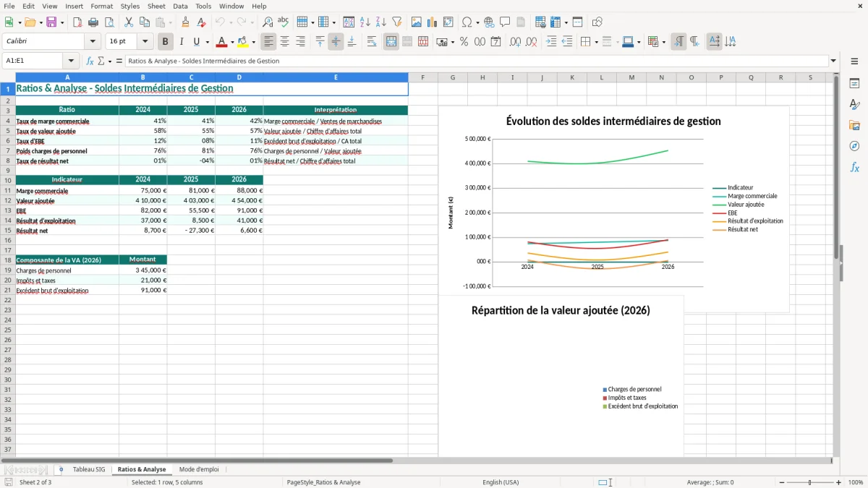Click the 100% zoom level
The width and height of the screenshot is (868, 488).
(856, 482)
